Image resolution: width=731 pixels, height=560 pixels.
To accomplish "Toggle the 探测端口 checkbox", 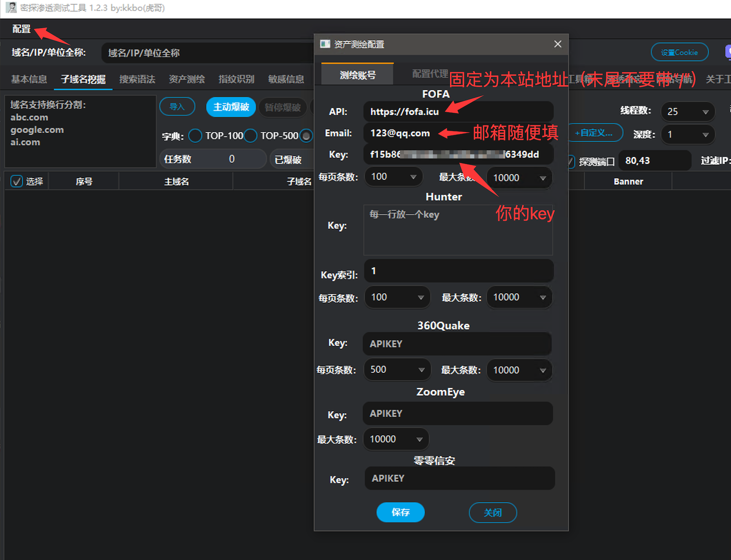I will click(570, 161).
